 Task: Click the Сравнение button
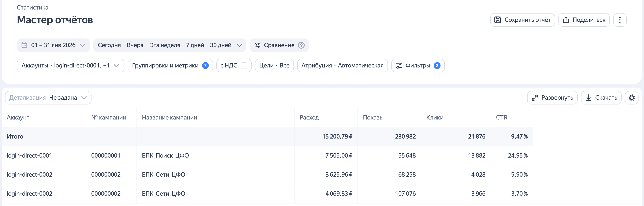pyautogui.click(x=279, y=45)
